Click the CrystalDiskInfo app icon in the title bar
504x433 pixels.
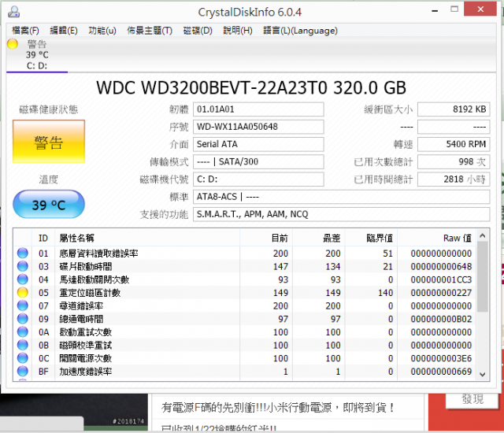click(14, 12)
